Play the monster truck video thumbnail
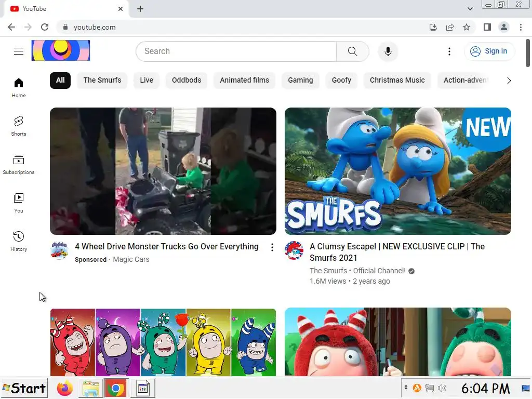 click(x=163, y=171)
